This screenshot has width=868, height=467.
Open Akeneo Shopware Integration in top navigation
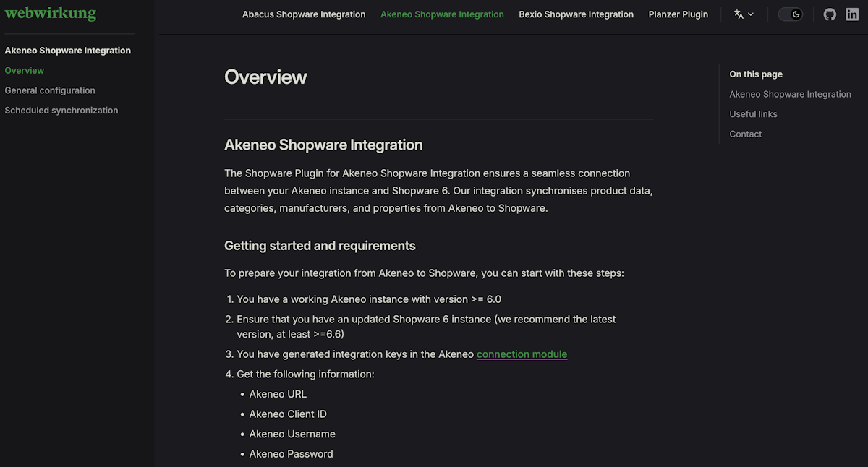442,14
